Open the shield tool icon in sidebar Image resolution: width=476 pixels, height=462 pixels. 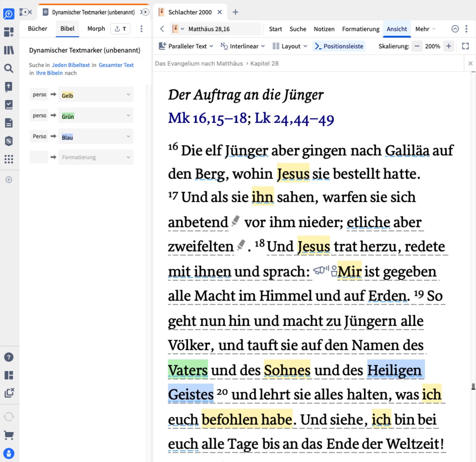[9, 141]
